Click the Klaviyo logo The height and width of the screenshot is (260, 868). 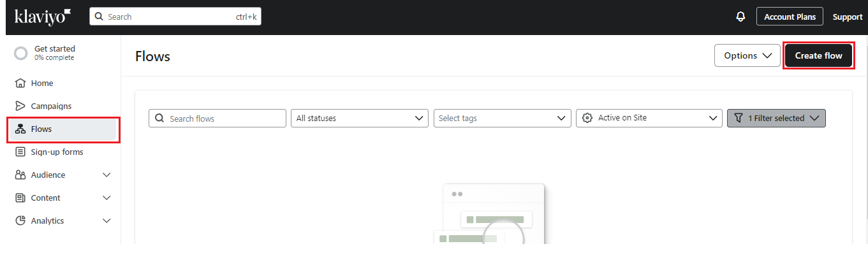click(x=43, y=17)
